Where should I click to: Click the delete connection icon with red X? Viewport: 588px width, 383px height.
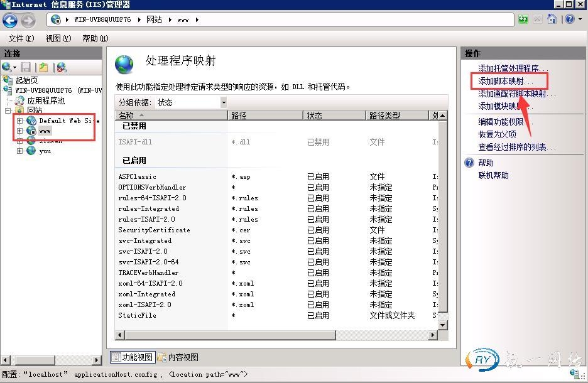(x=61, y=67)
